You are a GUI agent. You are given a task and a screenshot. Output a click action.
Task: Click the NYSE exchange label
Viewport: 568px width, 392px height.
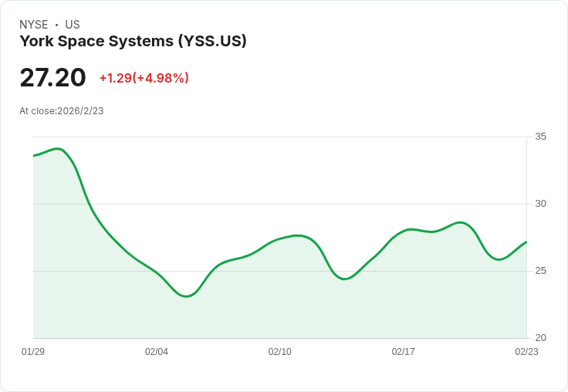pos(34,25)
